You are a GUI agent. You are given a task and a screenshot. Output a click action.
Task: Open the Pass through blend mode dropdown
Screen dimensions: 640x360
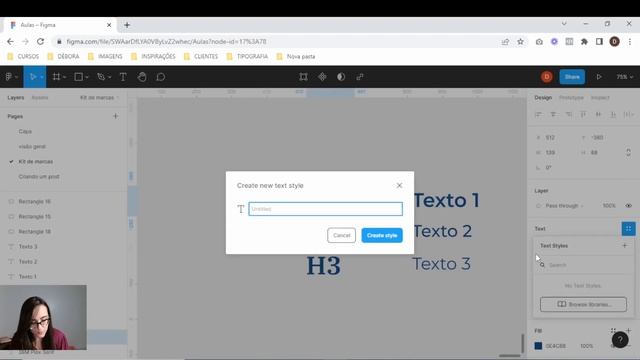[564, 206]
